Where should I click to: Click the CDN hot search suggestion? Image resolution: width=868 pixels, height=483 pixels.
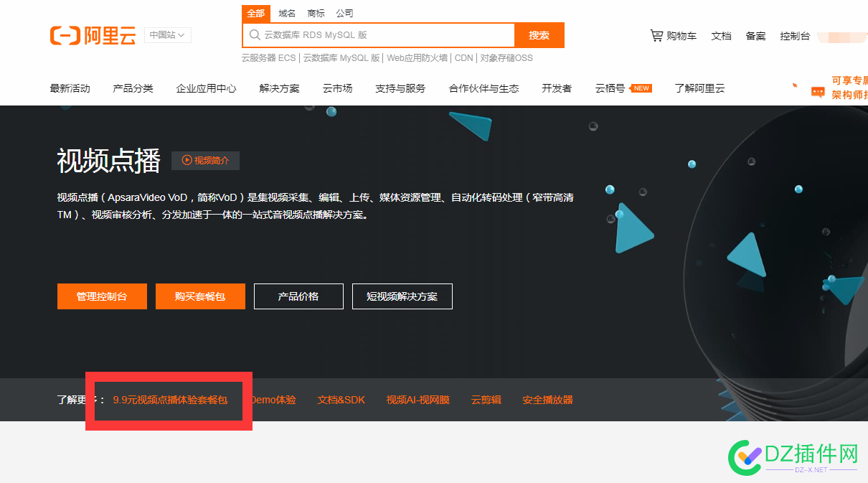[x=463, y=58]
